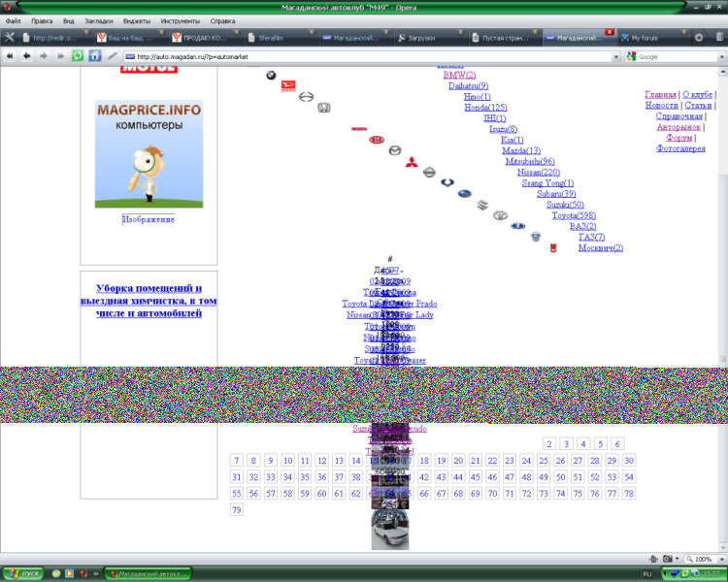Open the Nissan(220) listing link
The width and height of the screenshot is (728, 582).
(539, 172)
